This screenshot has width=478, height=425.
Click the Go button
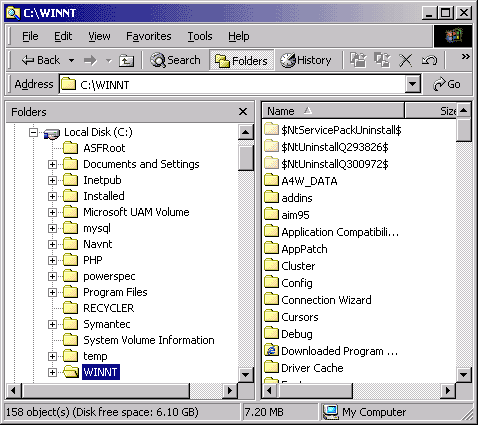tap(447, 84)
